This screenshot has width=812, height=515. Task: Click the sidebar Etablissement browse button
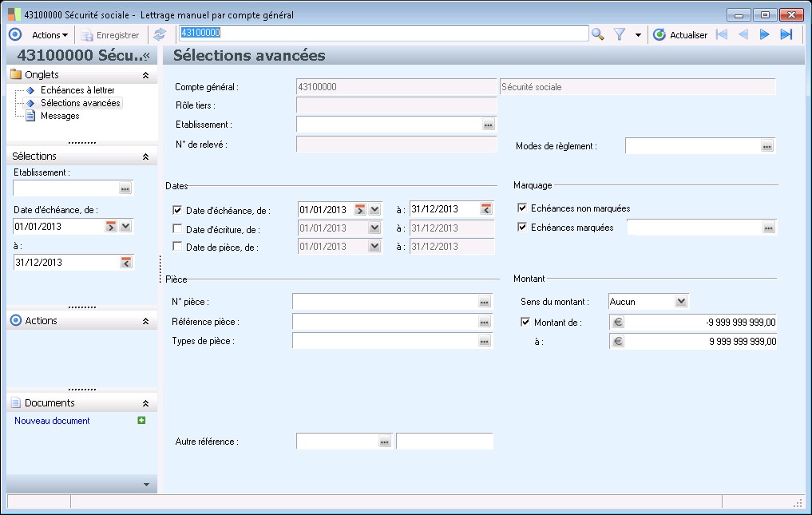(125, 188)
